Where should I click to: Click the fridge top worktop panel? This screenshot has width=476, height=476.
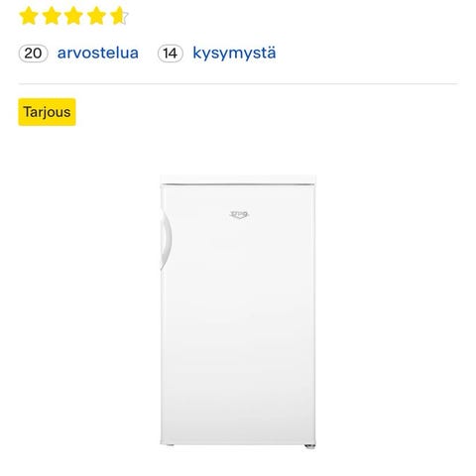pyautogui.click(x=238, y=179)
